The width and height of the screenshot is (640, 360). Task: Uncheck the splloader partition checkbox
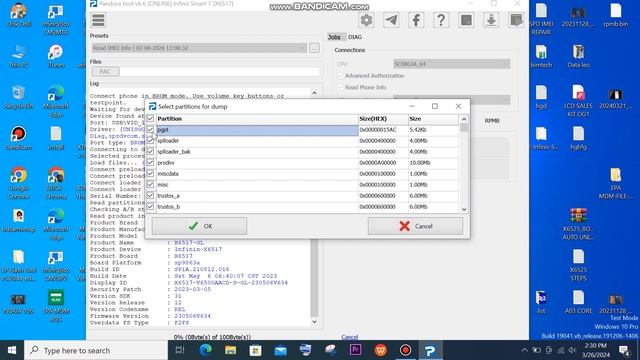point(150,141)
